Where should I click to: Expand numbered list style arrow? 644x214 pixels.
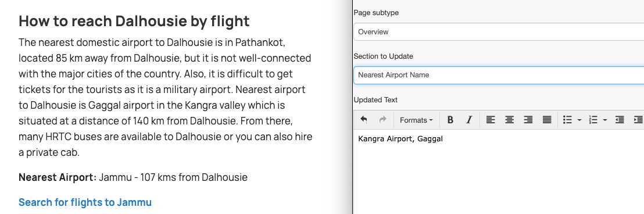click(605, 120)
